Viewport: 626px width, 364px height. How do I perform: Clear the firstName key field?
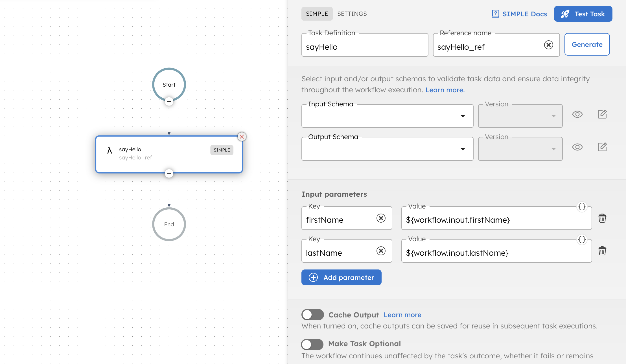pos(381,218)
